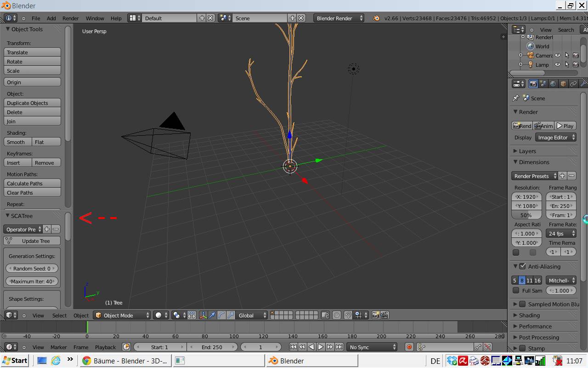Toggle the Camera selectability arrow icon
The width and height of the screenshot is (588, 368).
(x=567, y=55)
